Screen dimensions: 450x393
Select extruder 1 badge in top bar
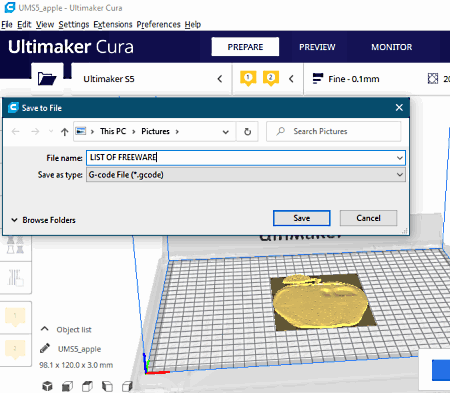click(x=248, y=79)
